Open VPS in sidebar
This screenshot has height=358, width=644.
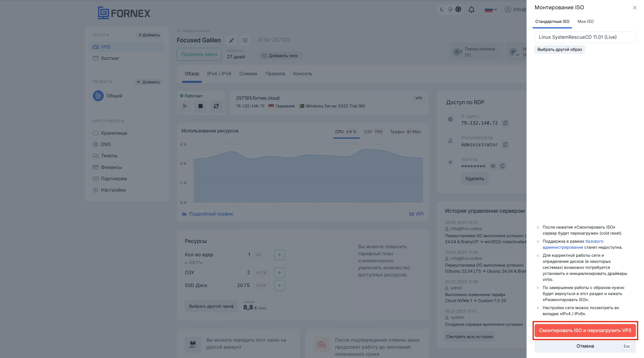(127, 47)
